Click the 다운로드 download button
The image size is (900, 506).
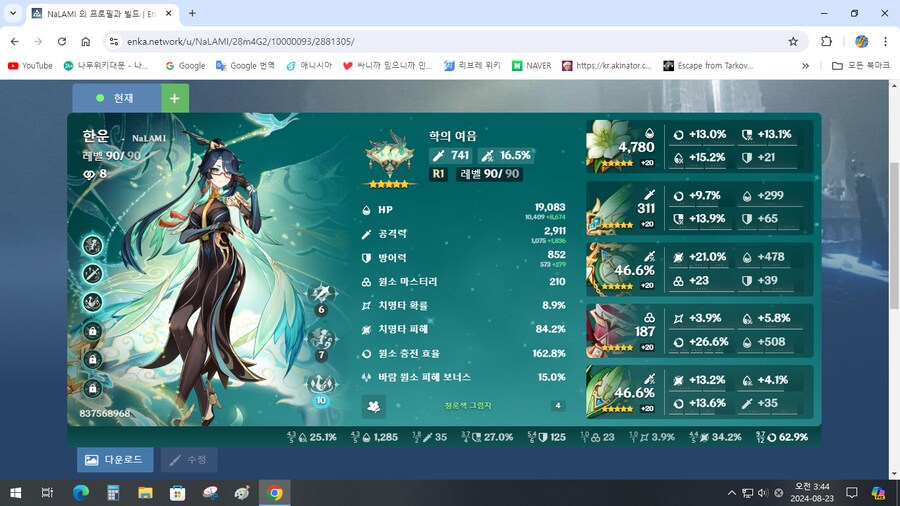point(115,460)
